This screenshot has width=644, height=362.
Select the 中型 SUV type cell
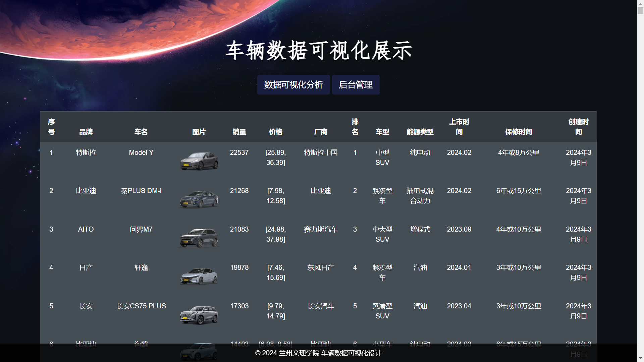(x=382, y=158)
